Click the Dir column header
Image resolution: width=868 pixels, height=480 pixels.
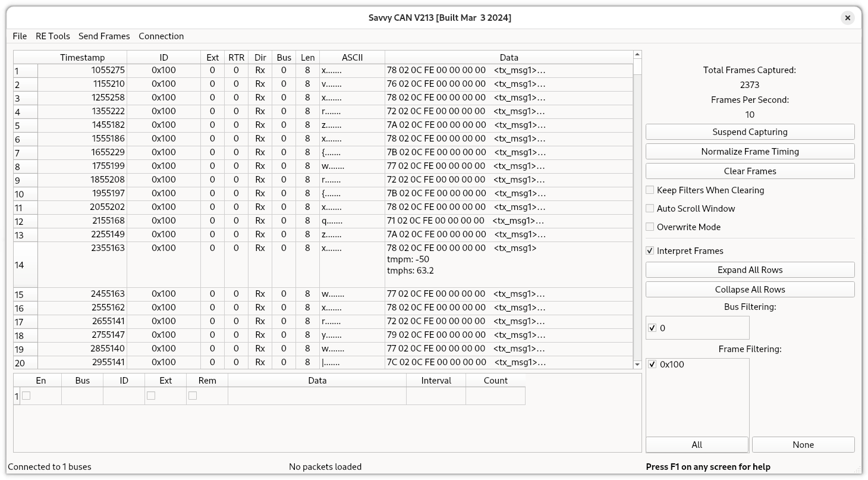pyautogui.click(x=260, y=58)
